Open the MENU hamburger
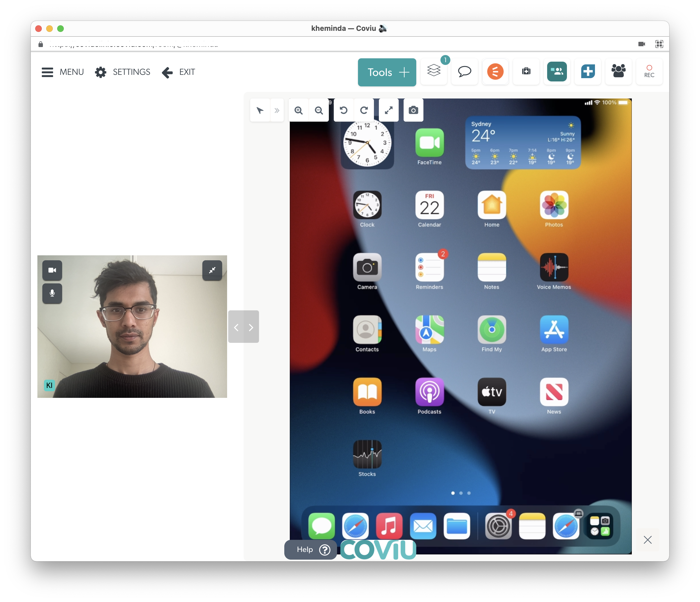This screenshot has height=602, width=700. (x=62, y=72)
